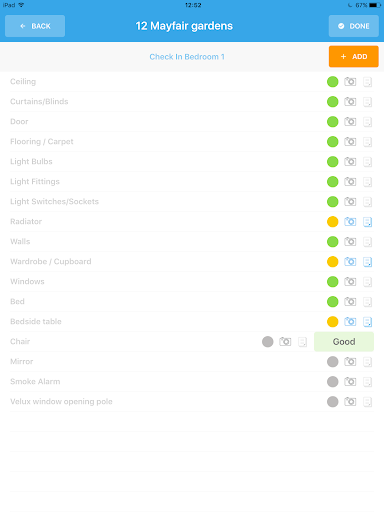Open the note icon for Wardrobe / Cupboard
Screen dimensions: 384x512
tap(367, 262)
